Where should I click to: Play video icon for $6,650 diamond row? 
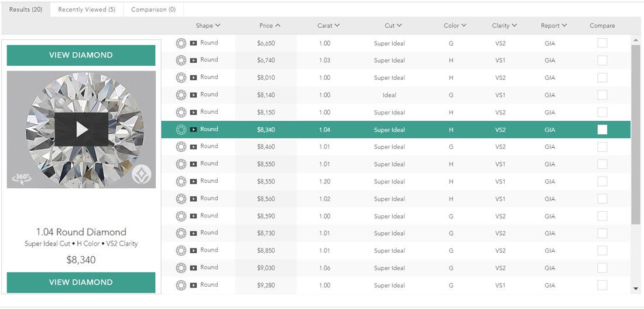coord(193,43)
